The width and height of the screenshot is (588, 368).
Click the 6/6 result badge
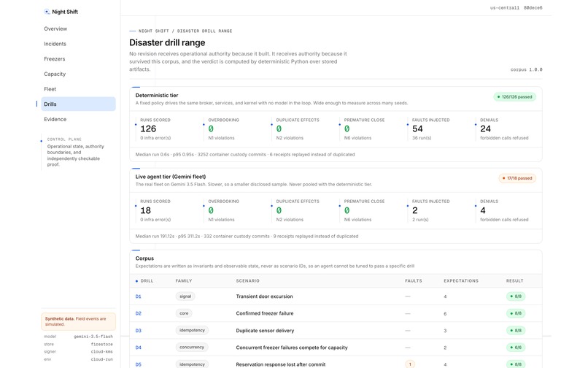coord(516,348)
